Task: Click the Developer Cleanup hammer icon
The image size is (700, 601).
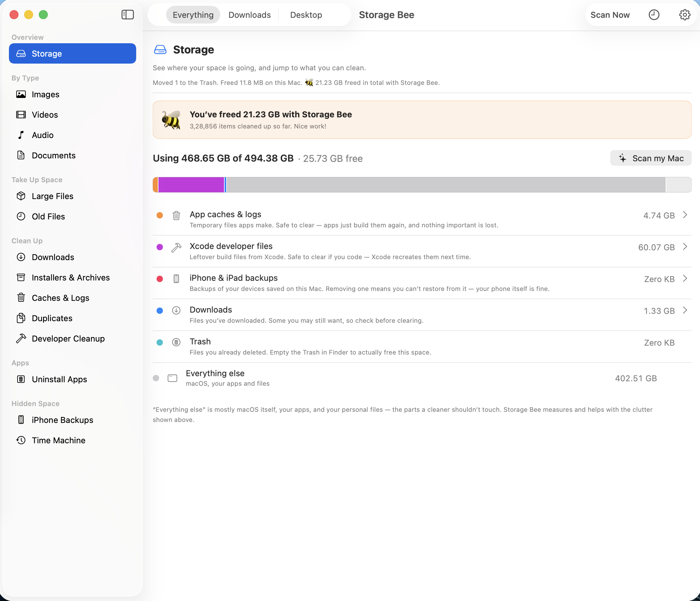Action: pos(21,338)
